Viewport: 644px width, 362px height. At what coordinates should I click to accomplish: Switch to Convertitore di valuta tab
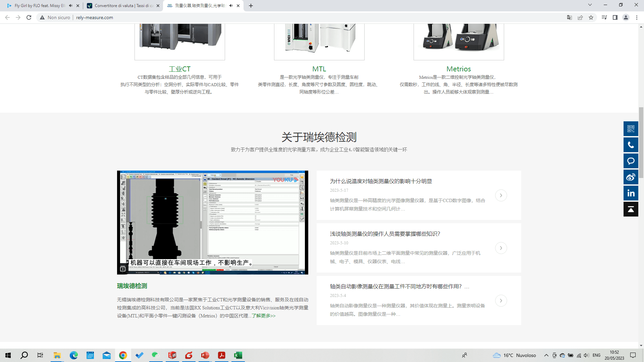121,6
